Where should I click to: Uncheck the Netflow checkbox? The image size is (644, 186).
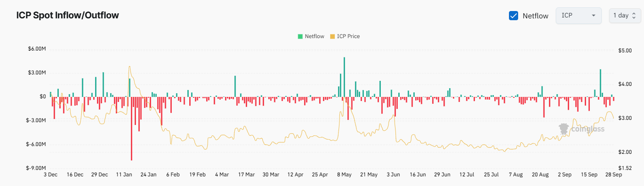tap(514, 16)
